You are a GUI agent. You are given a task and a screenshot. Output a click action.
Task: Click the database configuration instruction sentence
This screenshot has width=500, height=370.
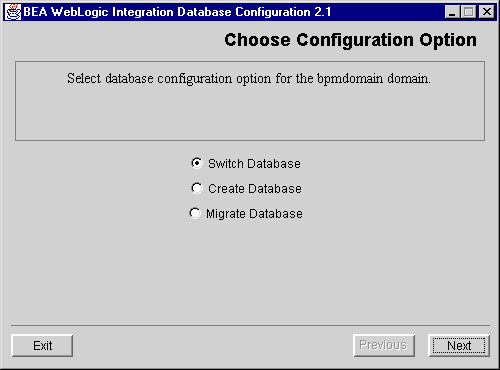[249, 79]
